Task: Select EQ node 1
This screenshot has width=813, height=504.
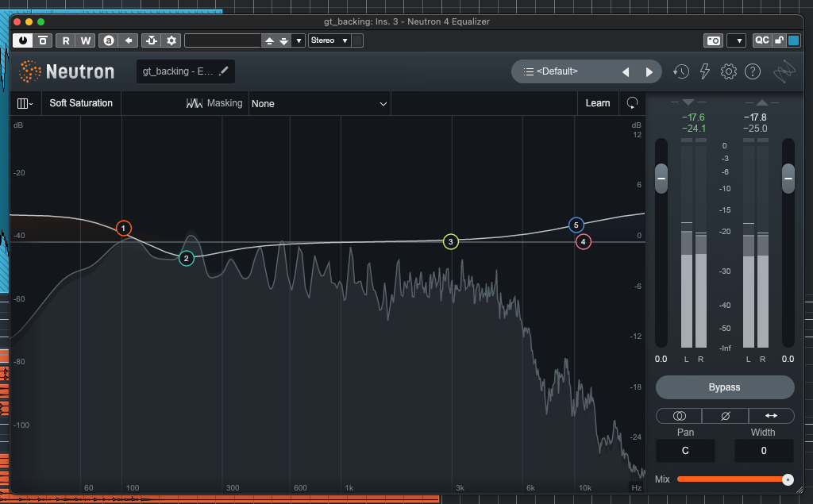Action: tap(123, 228)
